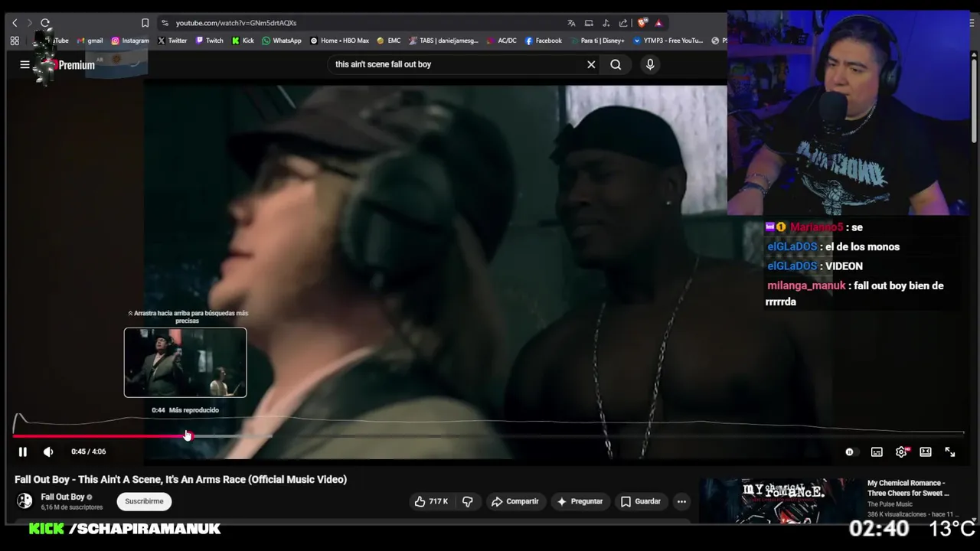This screenshot has width=980, height=551.
Task: Open the translate page icon
Action: [x=571, y=23]
